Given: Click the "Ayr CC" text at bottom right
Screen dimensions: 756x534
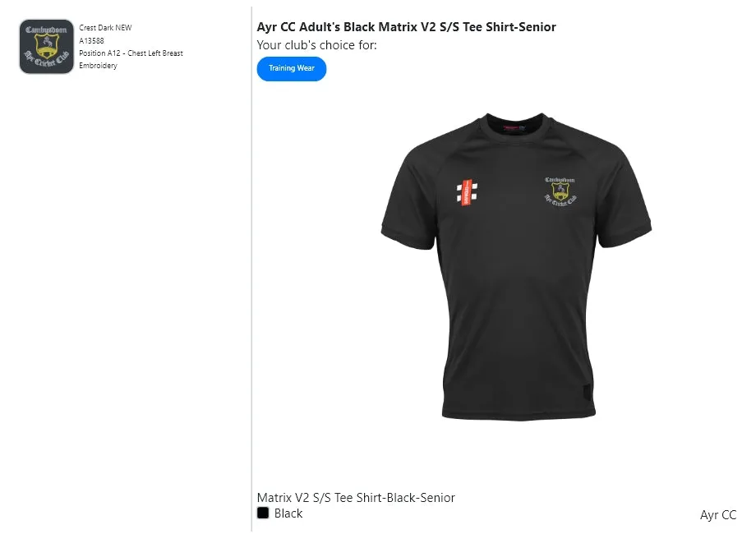Looking at the screenshot, I should (x=718, y=515).
